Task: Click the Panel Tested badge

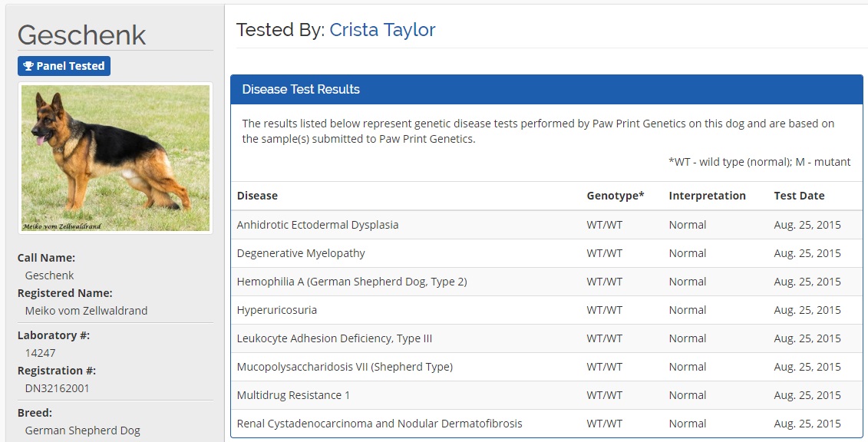Action: click(x=64, y=66)
